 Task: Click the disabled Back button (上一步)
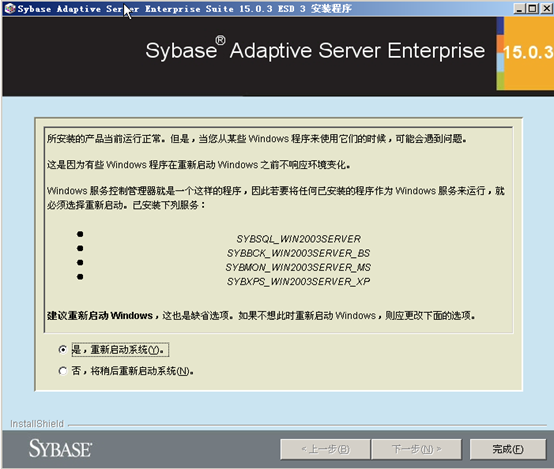tap(325, 449)
